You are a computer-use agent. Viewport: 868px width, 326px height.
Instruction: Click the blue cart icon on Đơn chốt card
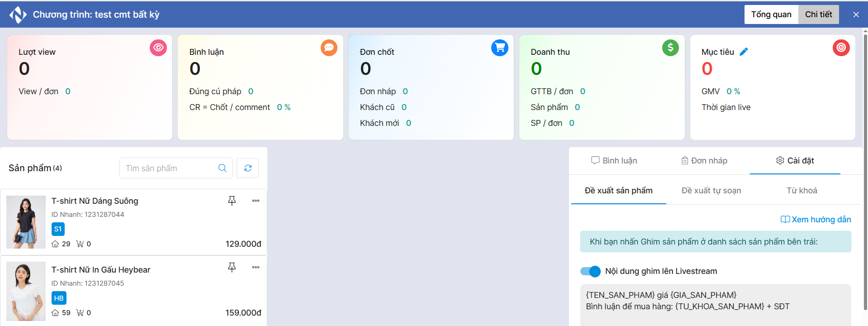point(500,48)
